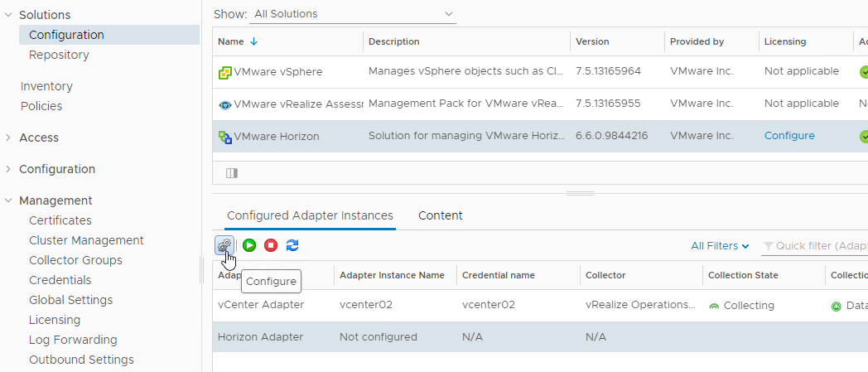Viewport: 868px width, 372px height.
Task: Select the Horizon Adapter row
Action: (540, 337)
